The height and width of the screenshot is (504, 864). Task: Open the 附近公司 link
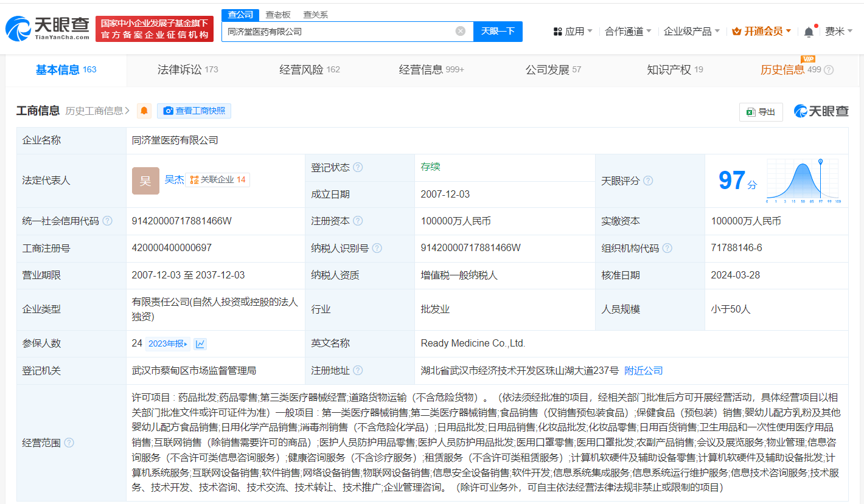[x=644, y=371]
